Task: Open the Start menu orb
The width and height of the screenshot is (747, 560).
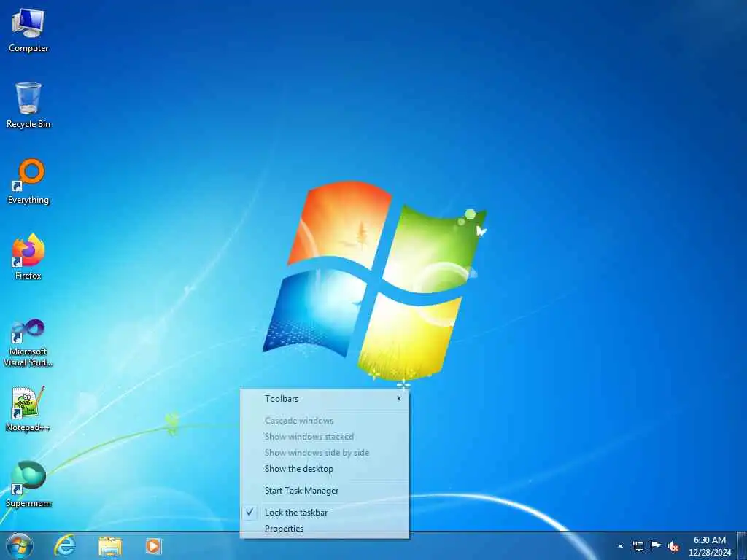Action: pyautogui.click(x=20, y=546)
